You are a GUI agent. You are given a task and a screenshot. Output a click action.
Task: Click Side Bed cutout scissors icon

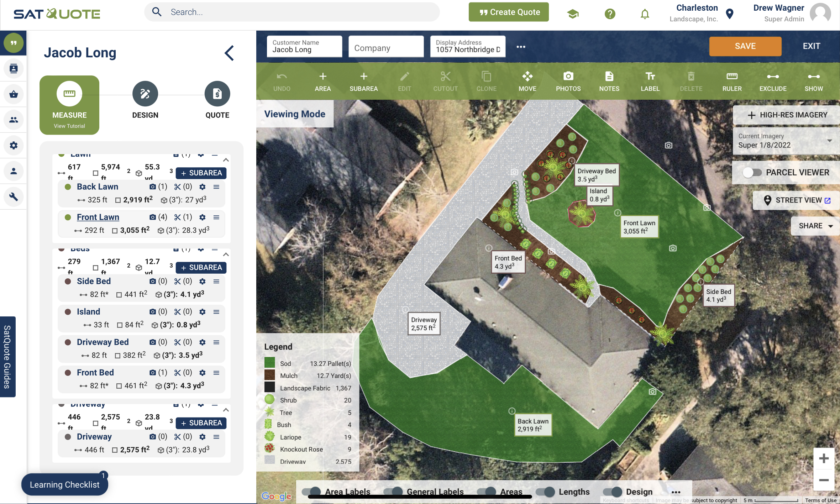click(x=178, y=281)
